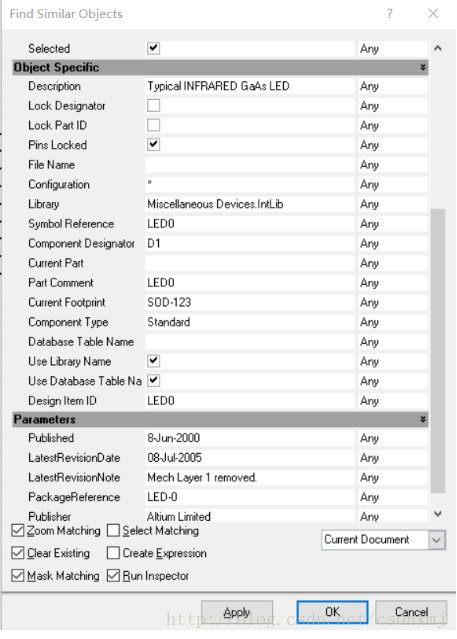Change Component Designator match type from Any
Image resolution: width=457 pixels, height=639 pixels.
pos(393,243)
